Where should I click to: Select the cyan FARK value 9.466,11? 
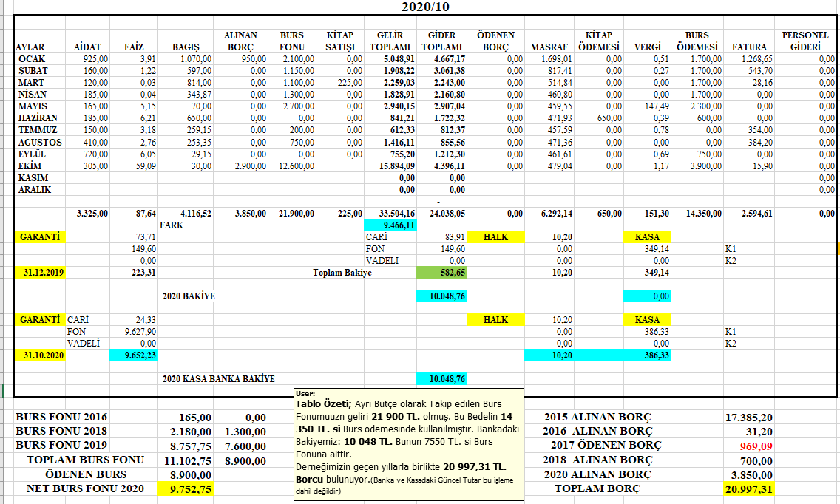click(x=390, y=225)
